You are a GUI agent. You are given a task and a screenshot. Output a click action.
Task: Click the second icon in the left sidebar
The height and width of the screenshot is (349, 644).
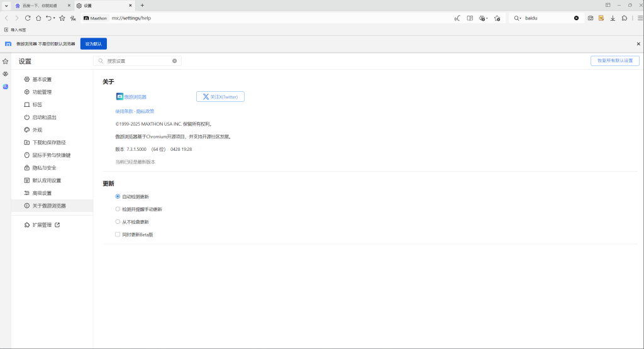coord(5,74)
